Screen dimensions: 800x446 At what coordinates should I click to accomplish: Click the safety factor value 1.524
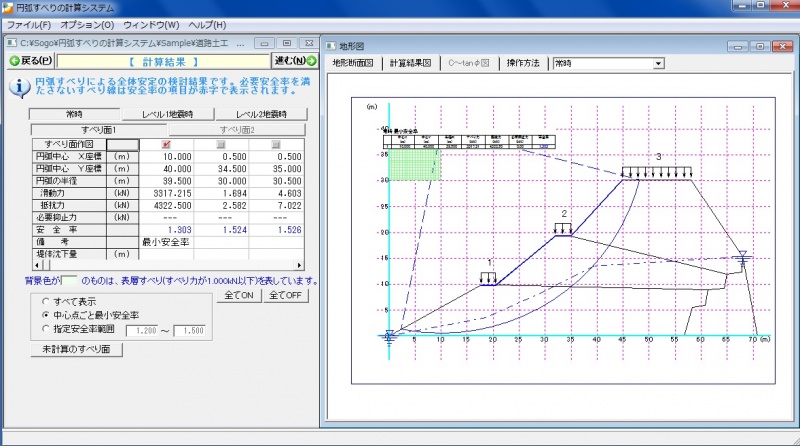234,230
